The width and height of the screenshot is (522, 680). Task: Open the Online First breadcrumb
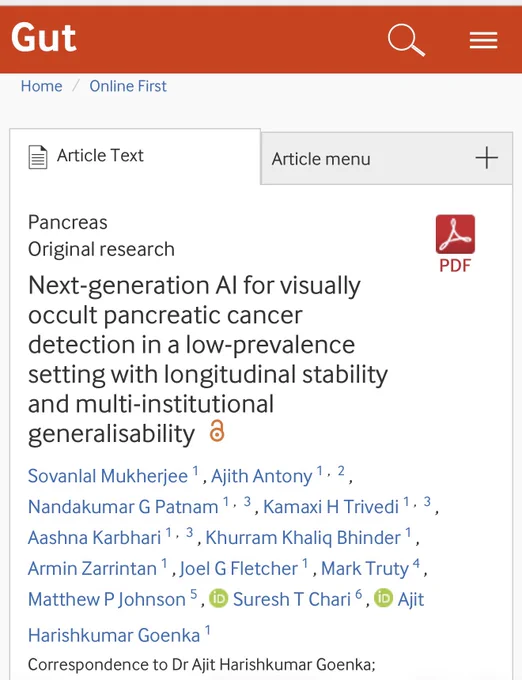[128, 86]
